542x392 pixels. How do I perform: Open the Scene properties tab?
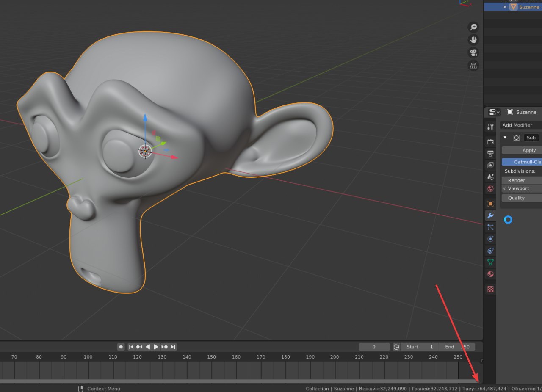[x=490, y=177]
